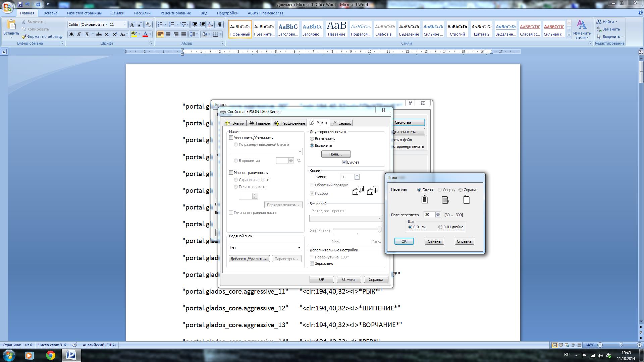The image size is (644, 362).
Task: Switch to the Расширенные tab
Action: pos(289,123)
